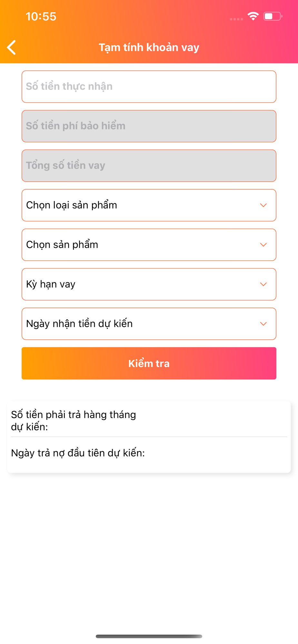Tap the Số tiền phải trả hàng tháng row
The image size is (298, 644).
(x=149, y=421)
